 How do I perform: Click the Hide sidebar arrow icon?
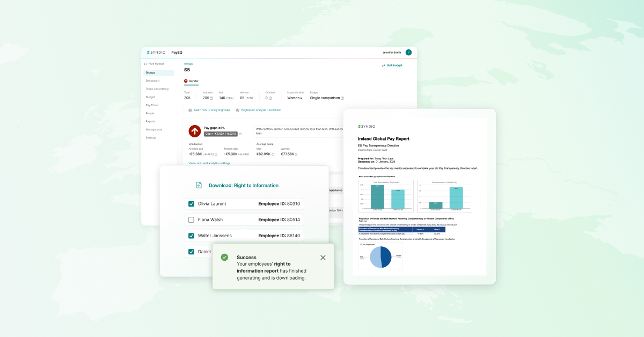pyautogui.click(x=145, y=64)
